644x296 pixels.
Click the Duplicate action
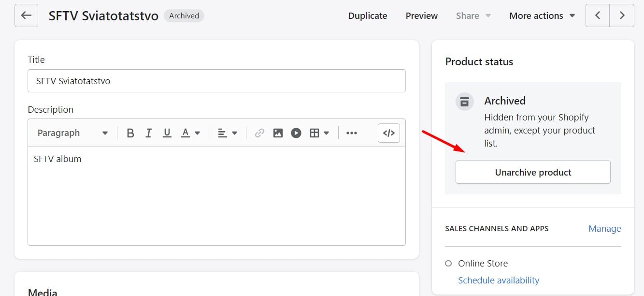(x=368, y=16)
